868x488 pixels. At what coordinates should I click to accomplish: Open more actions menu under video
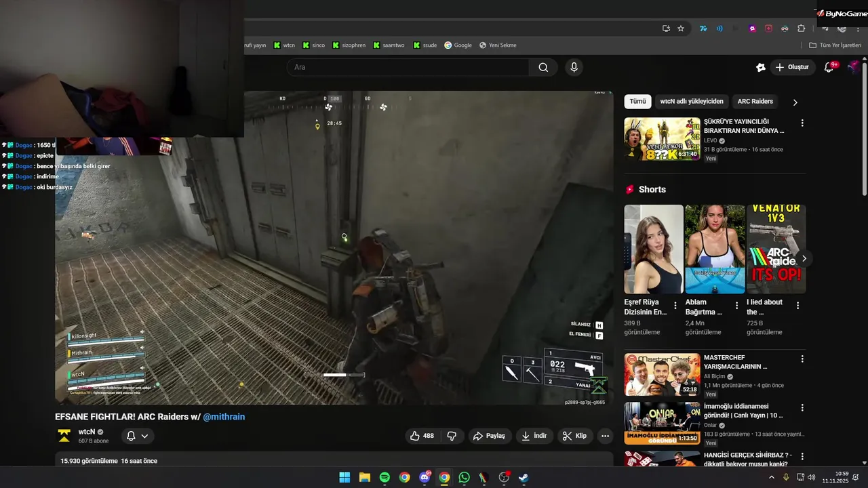coord(605,436)
